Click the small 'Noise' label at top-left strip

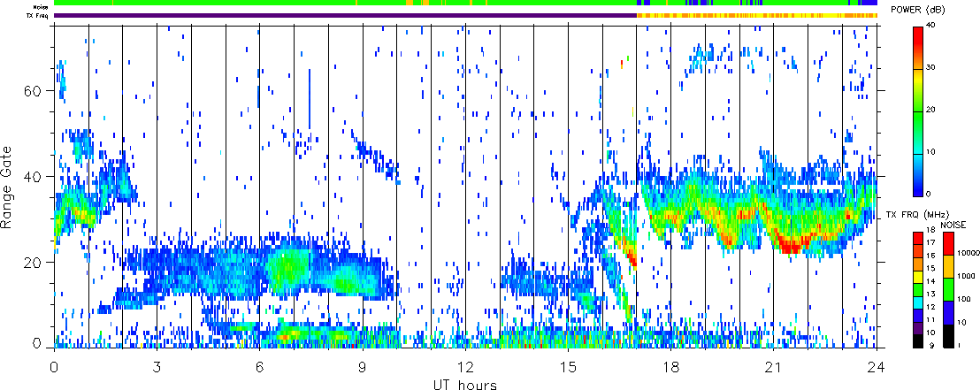click(x=42, y=6)
